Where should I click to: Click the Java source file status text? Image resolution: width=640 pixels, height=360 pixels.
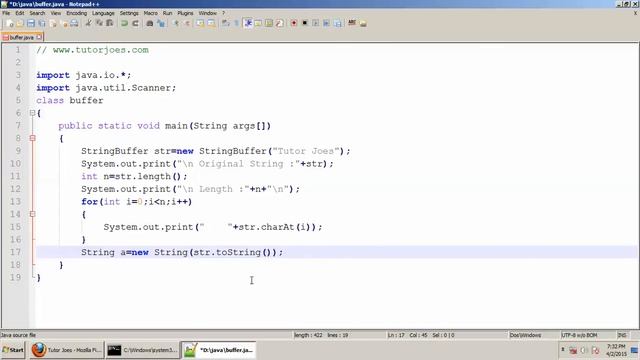point(18,335)
